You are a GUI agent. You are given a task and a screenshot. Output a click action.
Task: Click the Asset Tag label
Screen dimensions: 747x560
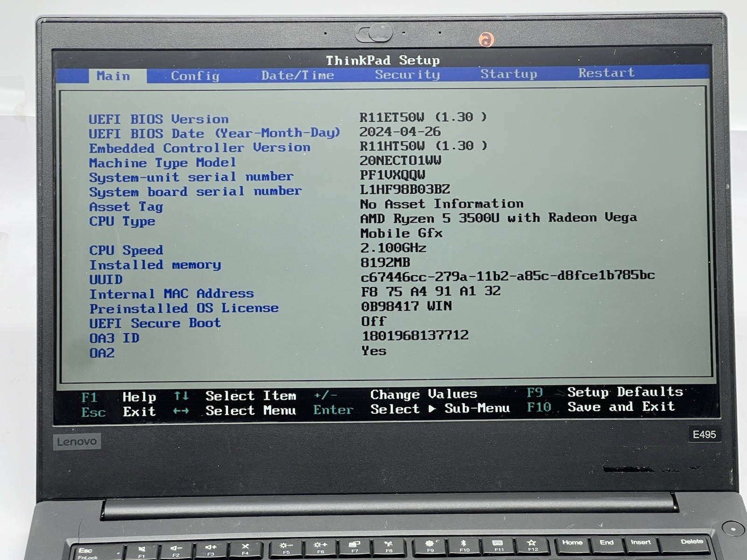click(x=126, y=207)
